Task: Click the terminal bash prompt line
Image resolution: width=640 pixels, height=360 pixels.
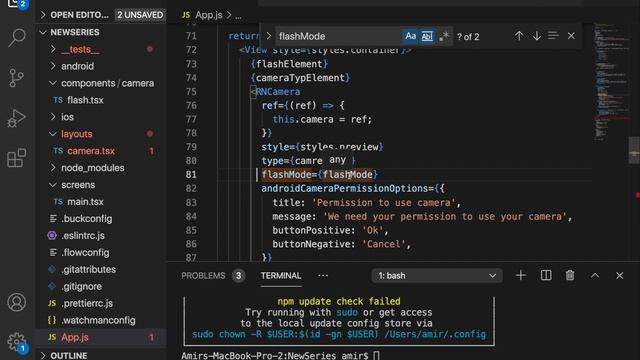Action: tap(281, 356)
